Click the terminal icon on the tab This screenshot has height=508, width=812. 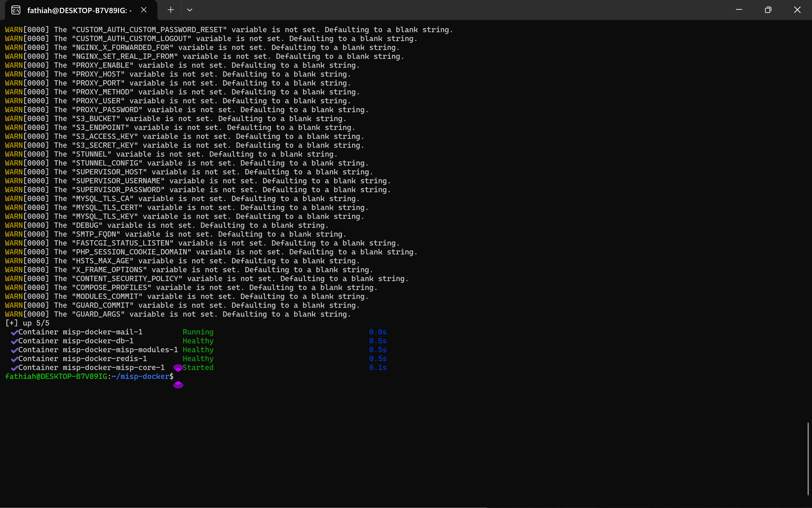click(16, 10)
